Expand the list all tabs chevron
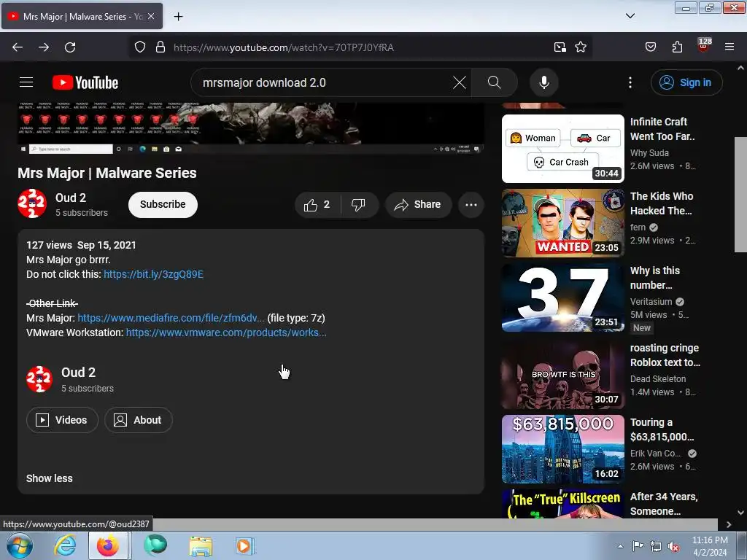Image resolution: width=747 pixels, height=560 pixels. pyautogui.click(x=630, y=16)
